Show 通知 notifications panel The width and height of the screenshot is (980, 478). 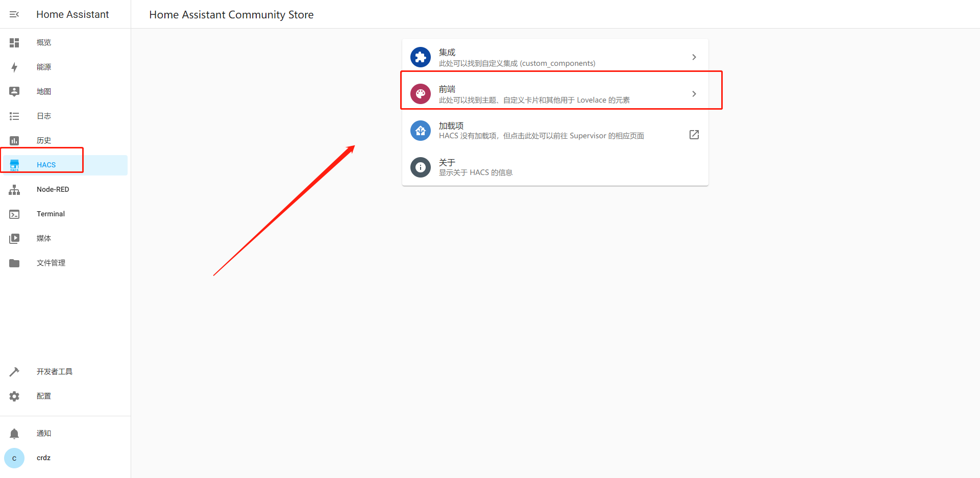pyautogui.click(x=43, y=434)
